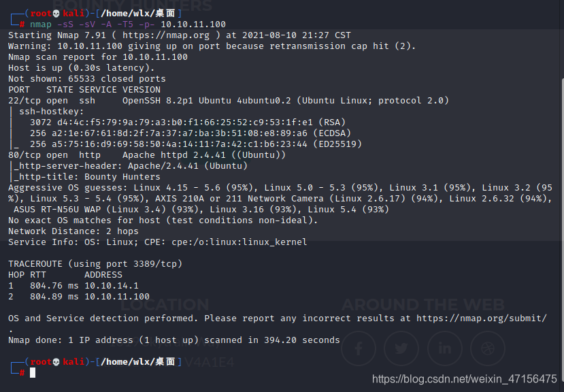This screenshot has width=564, height=392.
Task: Place cursor at the blinking prompt block
Action: pyautogui.click(x=33, y=373)
